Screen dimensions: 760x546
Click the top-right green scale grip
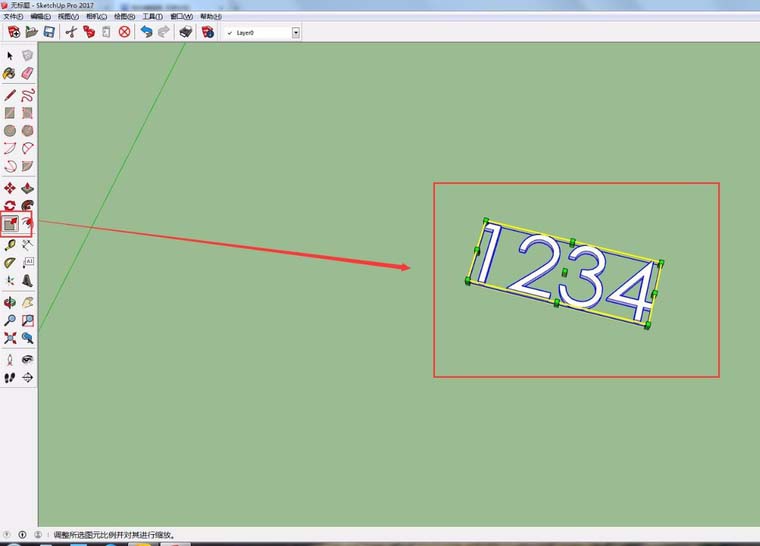661,263
